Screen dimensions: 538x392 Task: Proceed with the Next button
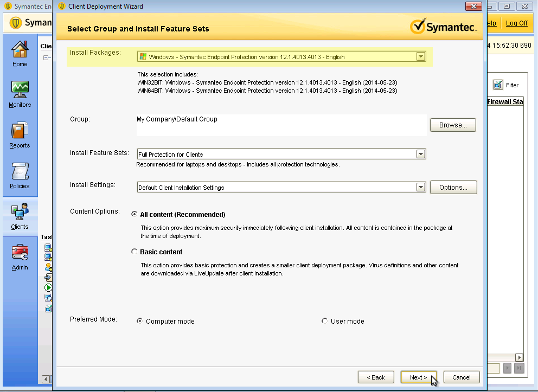click(419, 377)
